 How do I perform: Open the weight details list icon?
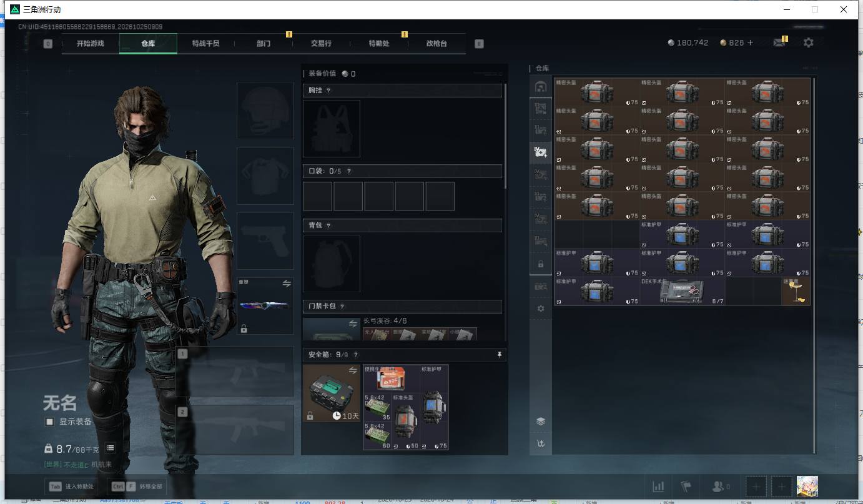111,448
